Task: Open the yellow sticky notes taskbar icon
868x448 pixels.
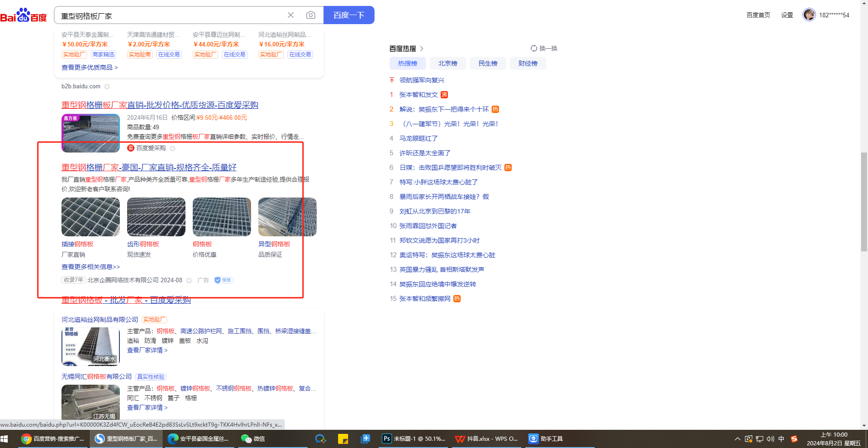Action: pyautogui.click(x=343, y=438)
